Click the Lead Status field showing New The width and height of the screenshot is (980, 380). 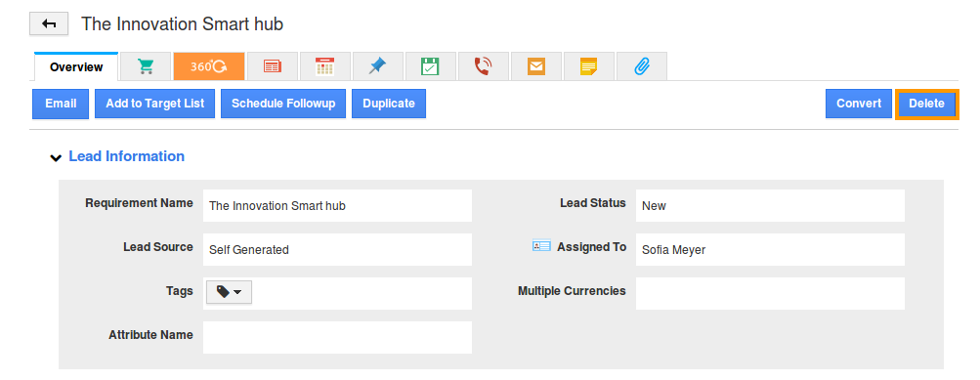(x=770, y=205)
